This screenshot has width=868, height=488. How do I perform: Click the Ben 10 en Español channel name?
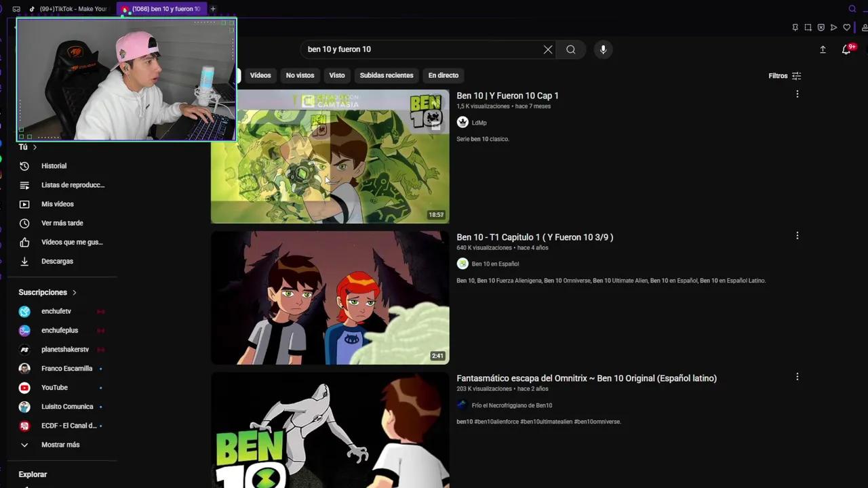(495, 264)
